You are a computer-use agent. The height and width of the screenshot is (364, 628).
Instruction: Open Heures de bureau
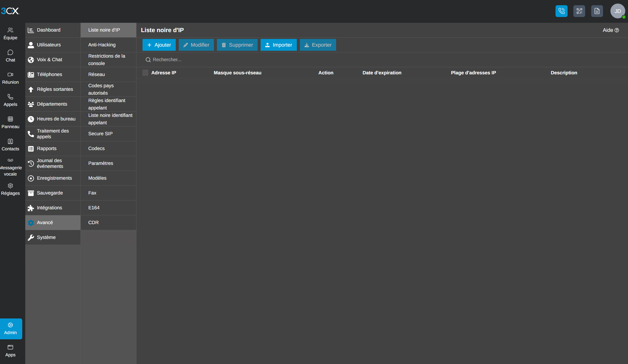[x=53, y=119]
